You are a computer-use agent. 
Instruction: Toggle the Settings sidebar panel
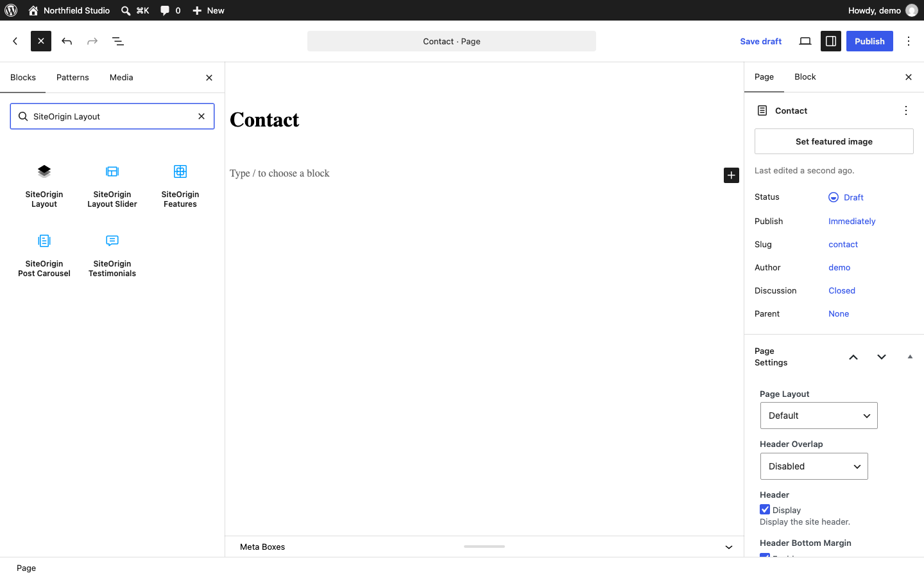click(x=831, y=41)
